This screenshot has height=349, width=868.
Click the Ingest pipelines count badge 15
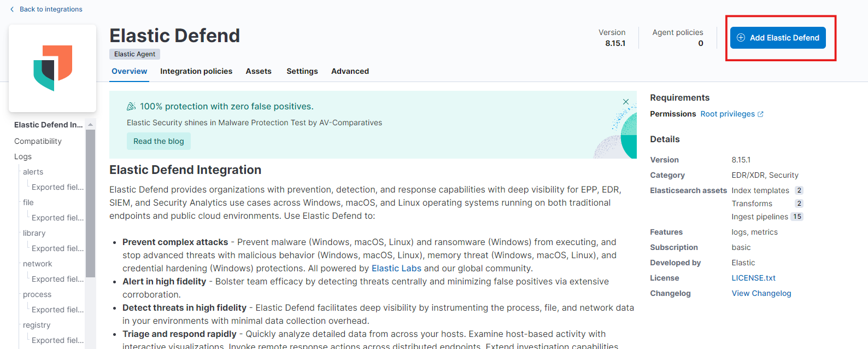(797, 217)
